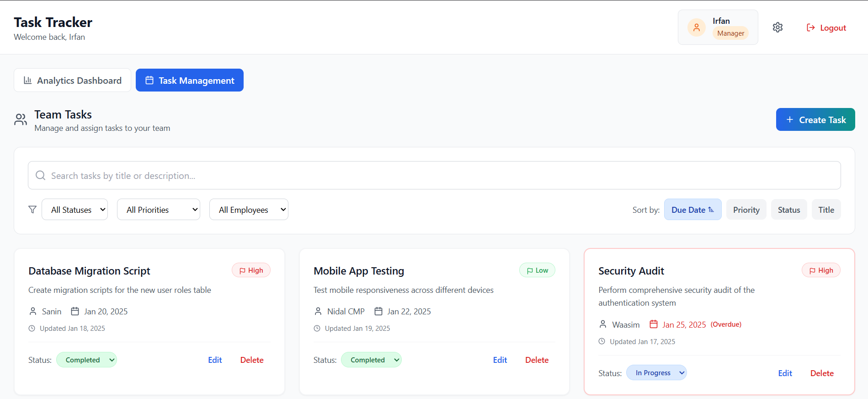Open In Progress status dropdown on Security Audit
This screenshot has width=868, height=399.
pyautogui.click(x=656, y=373)
